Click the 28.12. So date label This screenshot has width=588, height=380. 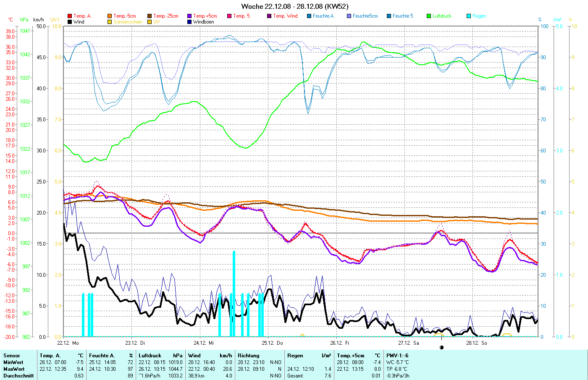[476, 343]
